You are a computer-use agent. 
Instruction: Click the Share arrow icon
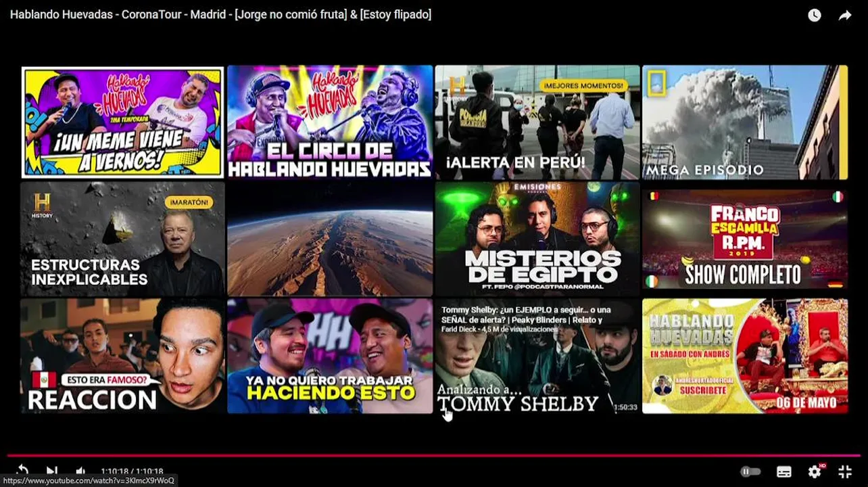(845, 15)
